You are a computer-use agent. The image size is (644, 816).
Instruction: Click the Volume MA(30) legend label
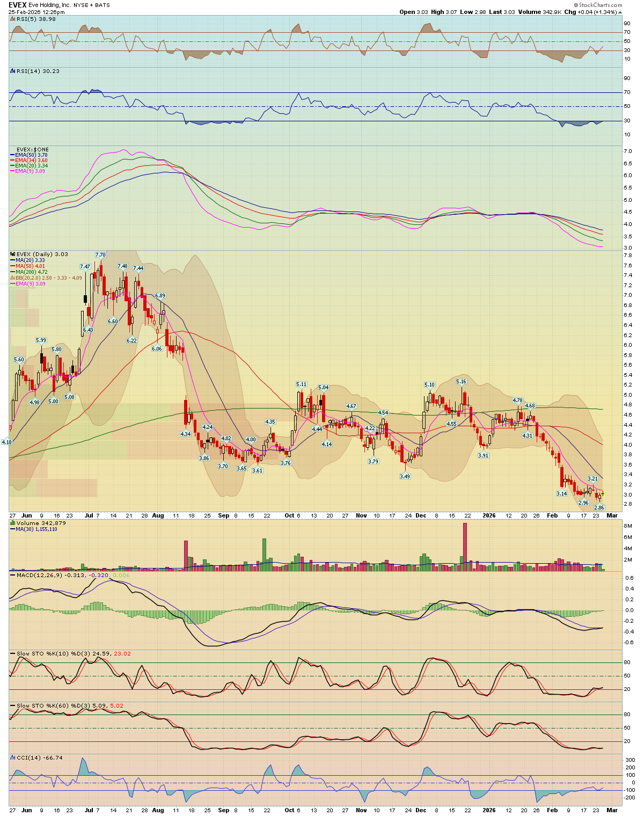click(x=36, y=529)
